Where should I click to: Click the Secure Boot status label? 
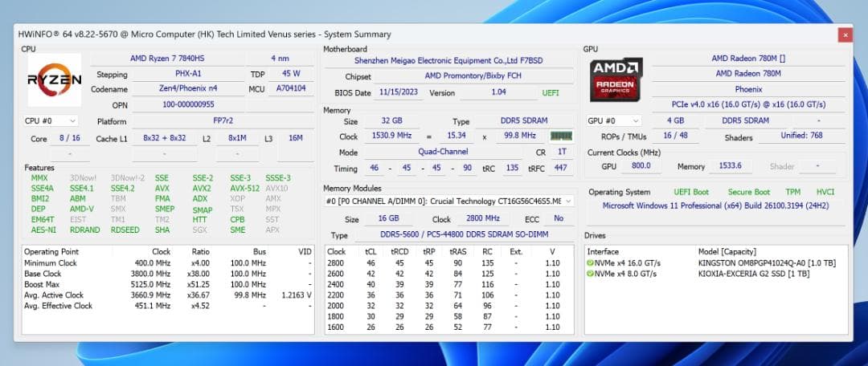(749, 192)
